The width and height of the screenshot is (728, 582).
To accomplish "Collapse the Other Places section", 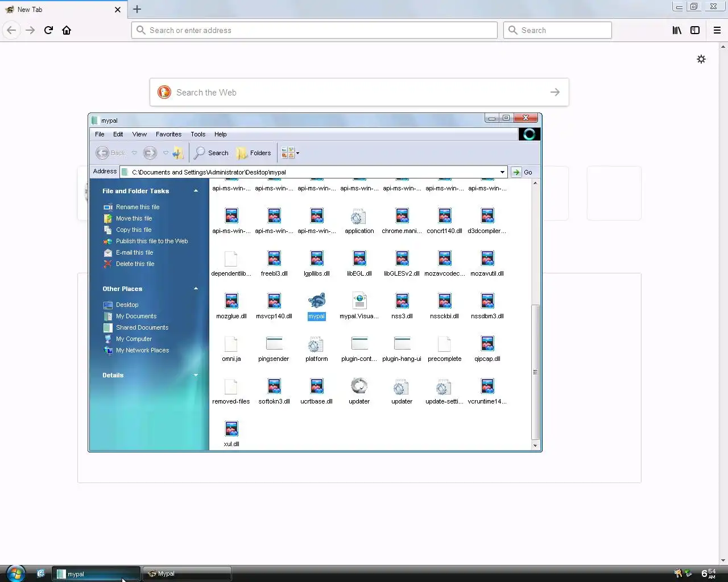I will (196, 289).
